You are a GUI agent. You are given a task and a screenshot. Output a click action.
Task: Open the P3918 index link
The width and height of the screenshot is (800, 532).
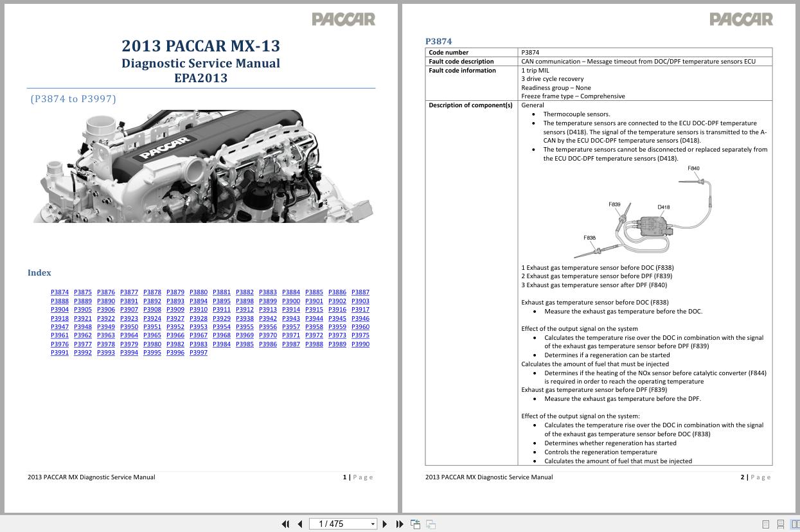(x=60, y=318)
